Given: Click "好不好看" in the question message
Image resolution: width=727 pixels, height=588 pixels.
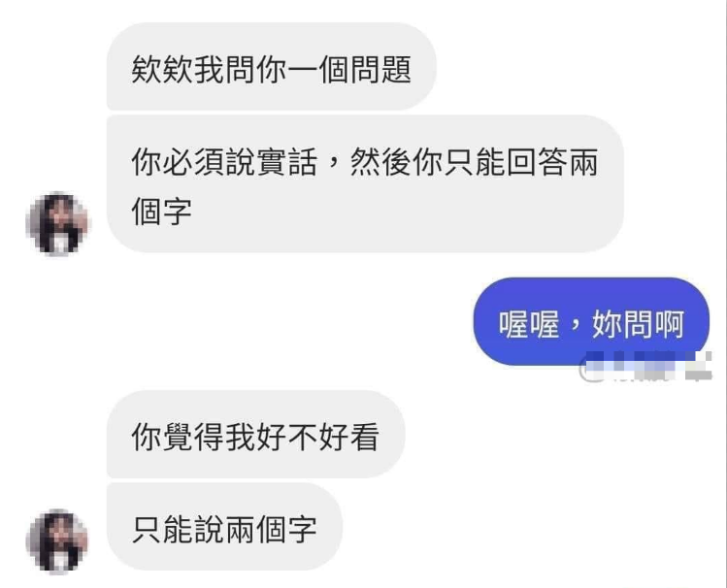Looking at the screenshot, I should 317,437.
